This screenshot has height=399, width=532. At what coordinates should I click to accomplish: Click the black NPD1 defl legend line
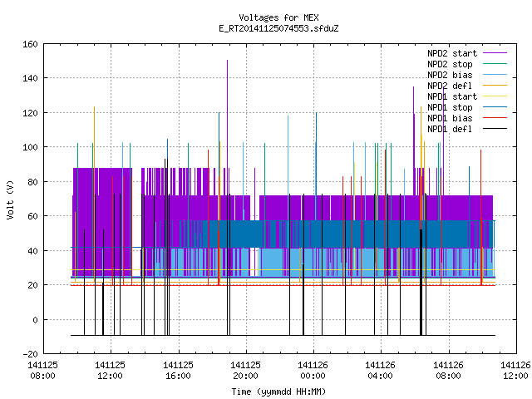point(495,129)
